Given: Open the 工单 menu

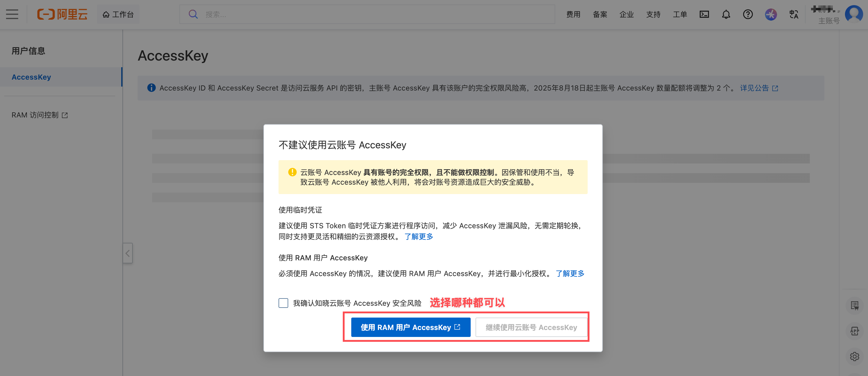Looking at the screenshot, I should [680, 14].
